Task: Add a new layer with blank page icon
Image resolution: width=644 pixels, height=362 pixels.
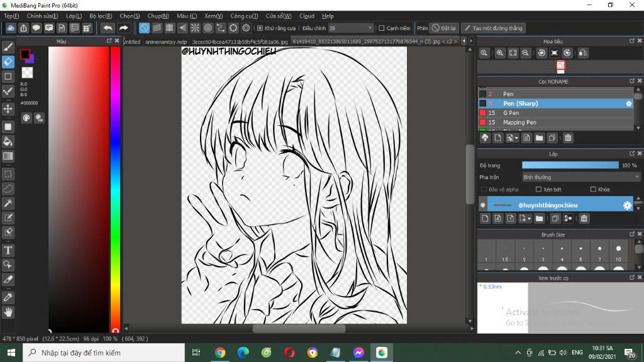Action: tap(485, 218)
